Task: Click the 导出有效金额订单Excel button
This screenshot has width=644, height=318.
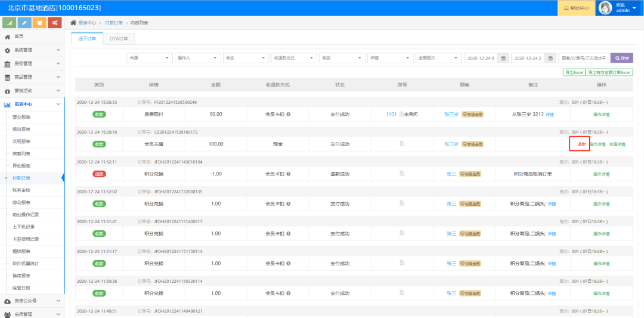Action: [609, 72]
